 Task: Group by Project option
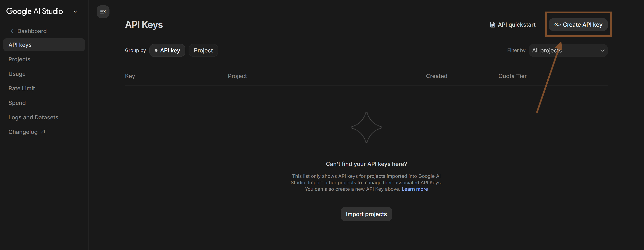[x=203, y=50]
